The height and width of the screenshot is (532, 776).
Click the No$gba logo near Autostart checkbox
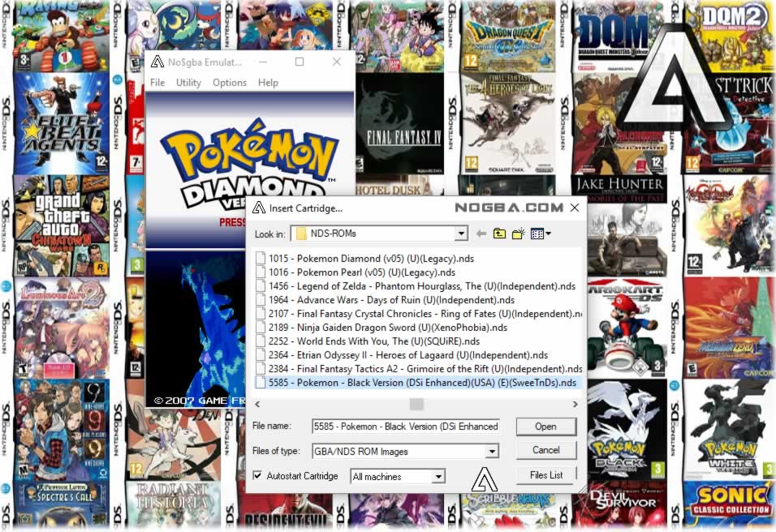point(485,479)
